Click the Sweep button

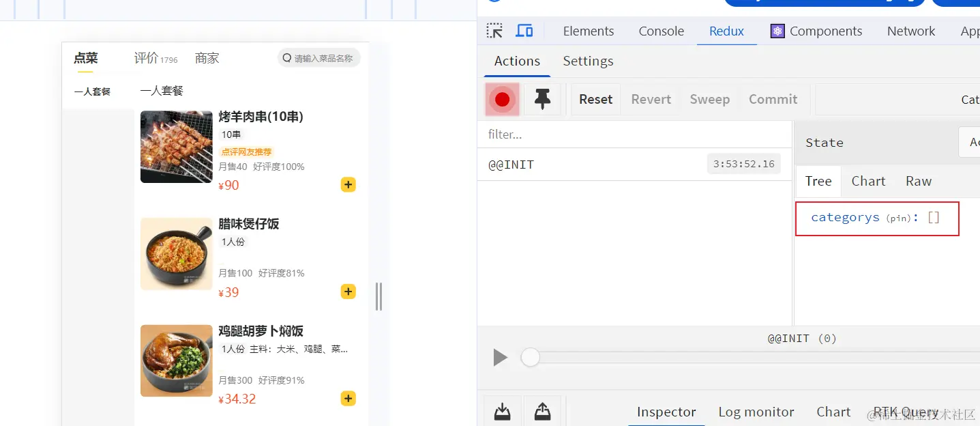click(710, 100)
